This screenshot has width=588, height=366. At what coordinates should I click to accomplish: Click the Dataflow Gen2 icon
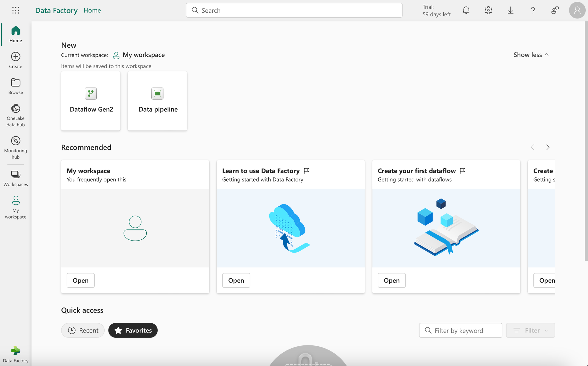pyautogui.click(x=91, y=93)
